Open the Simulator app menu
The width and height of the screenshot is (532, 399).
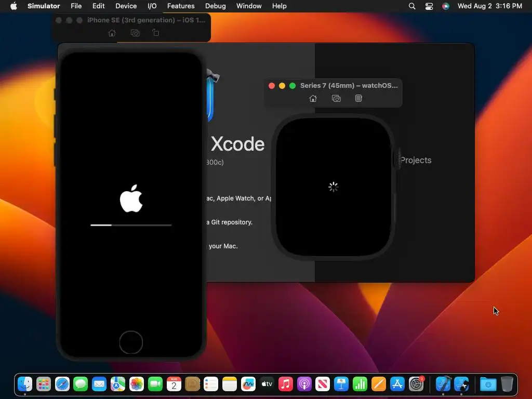tap(44, 6)
